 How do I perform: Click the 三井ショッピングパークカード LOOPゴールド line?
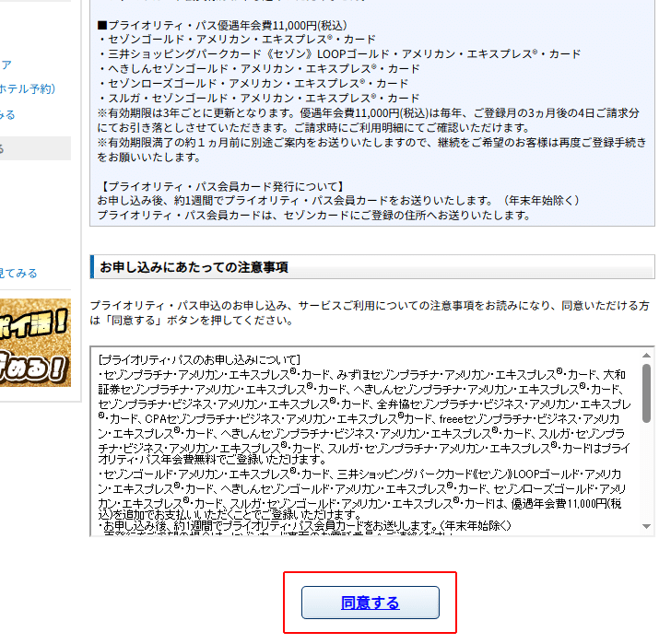pyautogui.click(x=339, y=54)
